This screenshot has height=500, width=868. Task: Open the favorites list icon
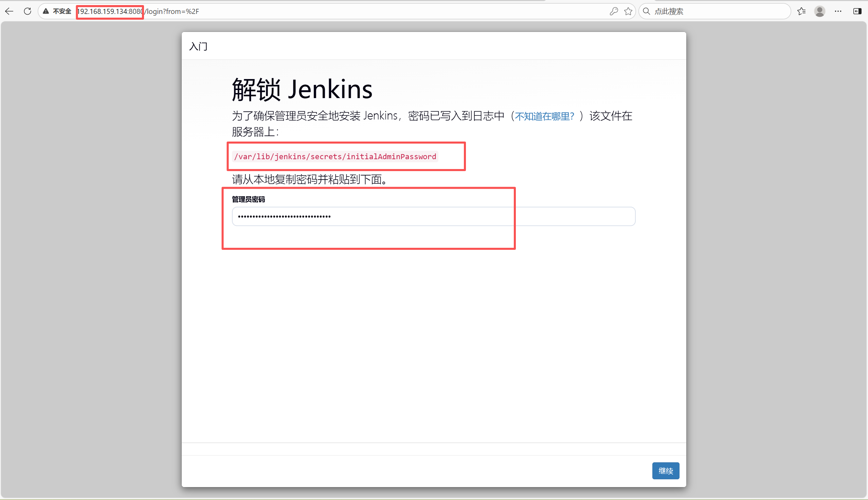(x=801, y=11)
